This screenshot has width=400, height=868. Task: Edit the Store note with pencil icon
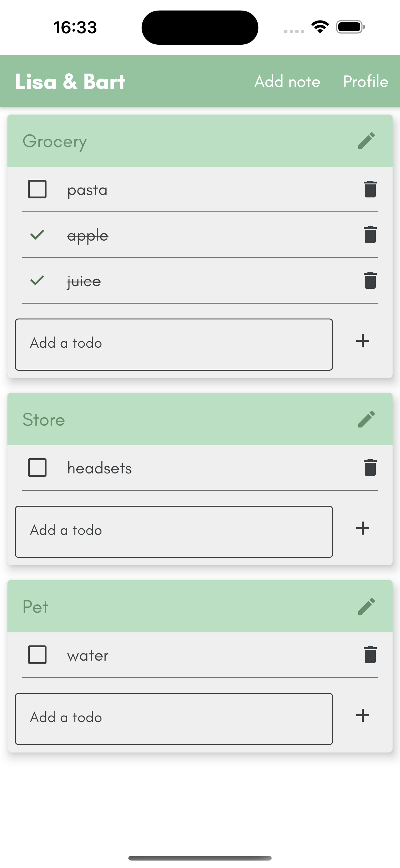[366, 419]
